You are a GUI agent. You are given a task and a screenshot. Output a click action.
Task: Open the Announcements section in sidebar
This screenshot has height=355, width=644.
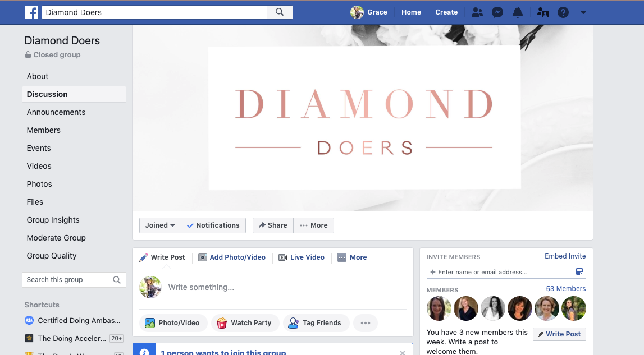pos(56,113)
